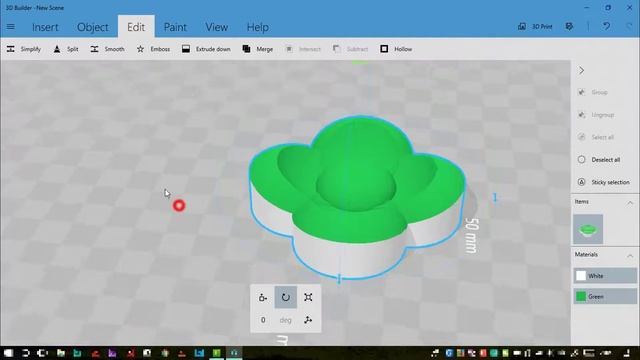The width and height of the screenshot is (640, 360).
Task: Click the Hollow icon
Action: point(384,49)
